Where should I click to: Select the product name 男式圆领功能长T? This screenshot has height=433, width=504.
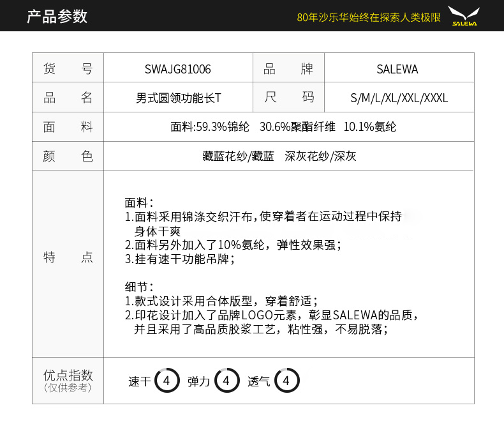[178, 98]
